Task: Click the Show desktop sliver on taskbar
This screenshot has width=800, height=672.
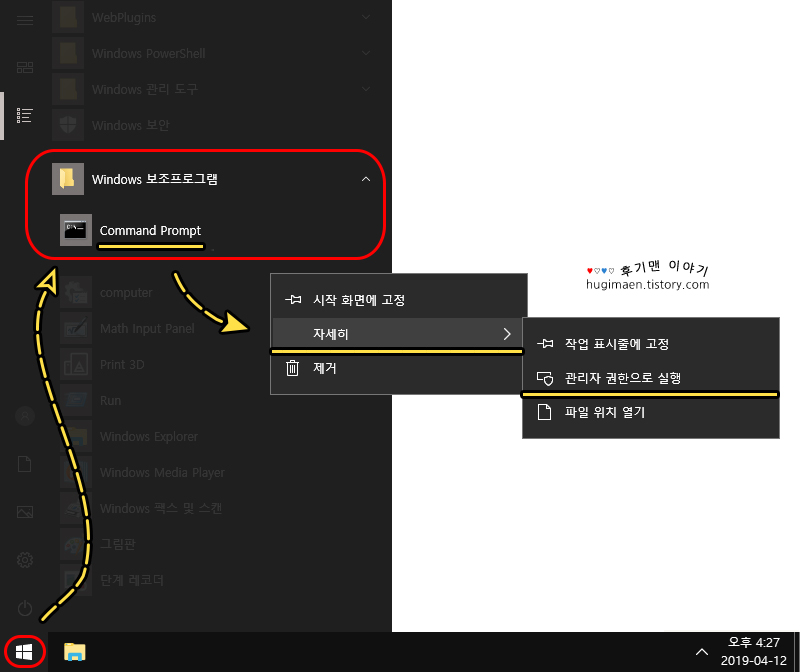Action: click(796, 652)
